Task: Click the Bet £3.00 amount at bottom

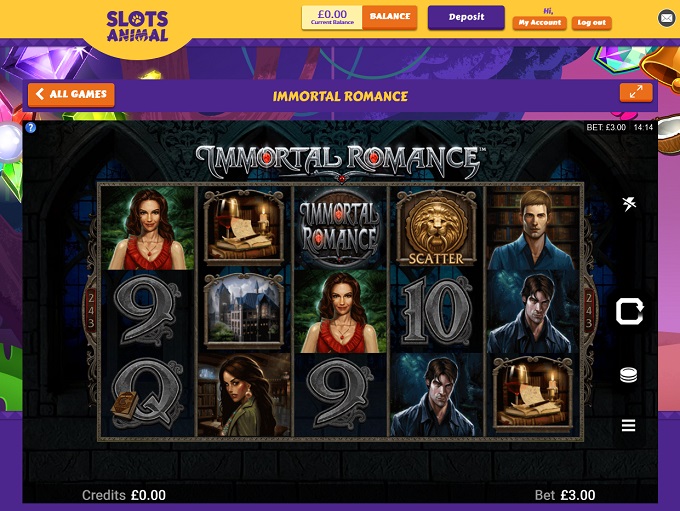Action: pos(565,495)
